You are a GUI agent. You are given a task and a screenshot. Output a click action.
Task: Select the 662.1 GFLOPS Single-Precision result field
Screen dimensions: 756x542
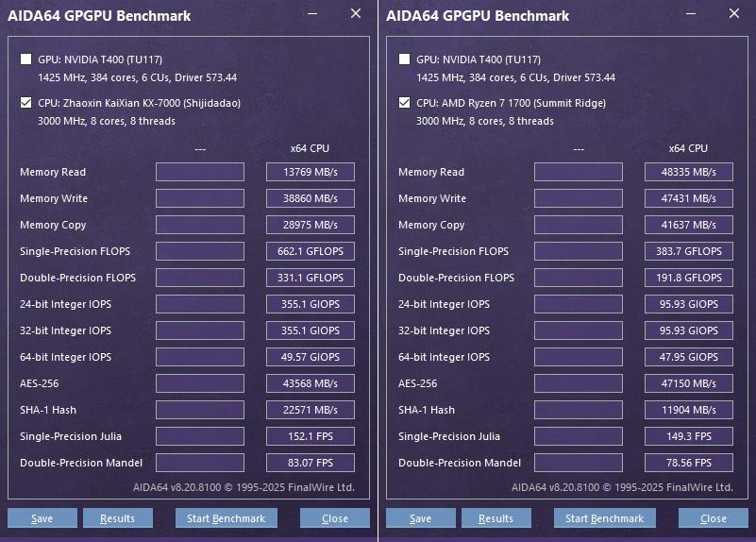pyautogui.click(x=311, y=251)
